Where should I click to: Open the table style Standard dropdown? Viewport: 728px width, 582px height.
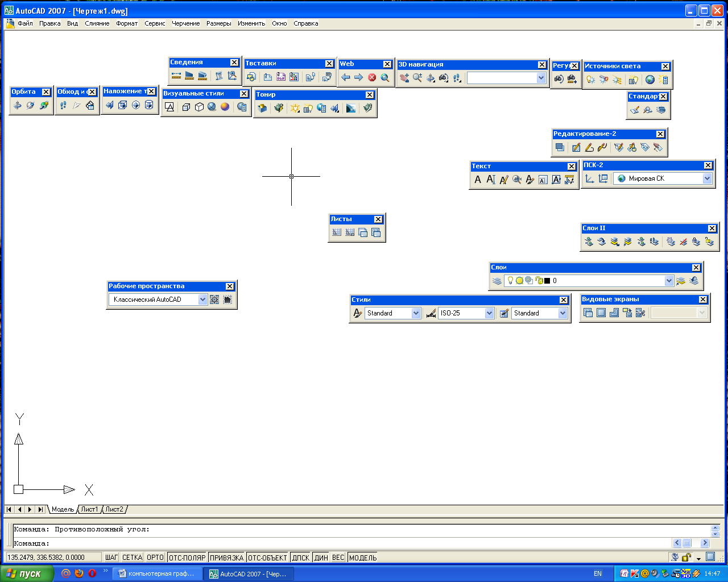coord(563,313)
